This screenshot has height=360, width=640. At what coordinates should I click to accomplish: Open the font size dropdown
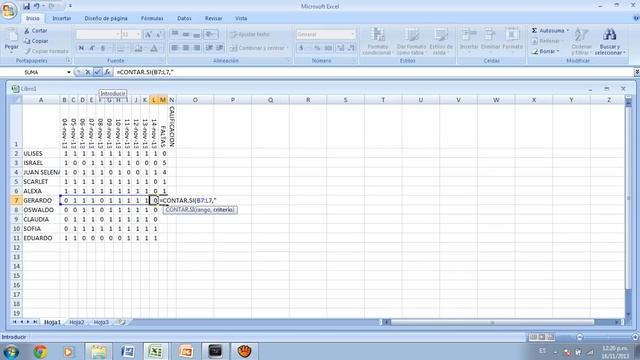(x=138, y=34)
